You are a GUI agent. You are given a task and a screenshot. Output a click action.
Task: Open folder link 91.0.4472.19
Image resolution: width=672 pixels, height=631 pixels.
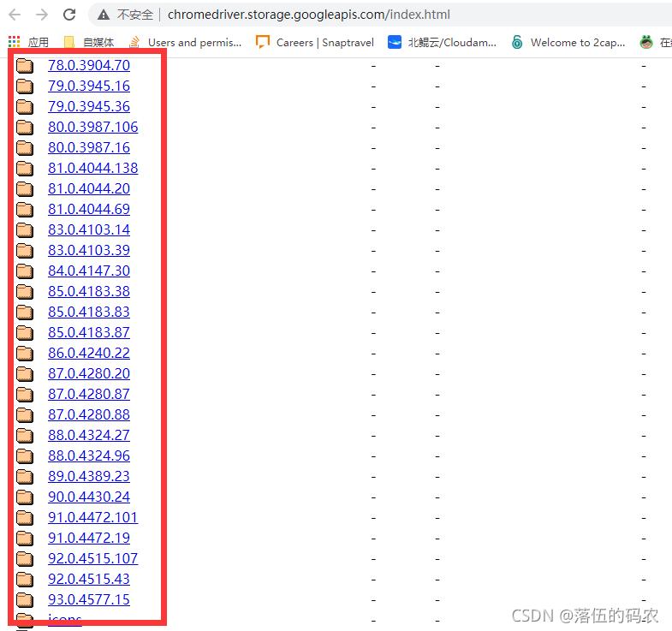[89, 539]
